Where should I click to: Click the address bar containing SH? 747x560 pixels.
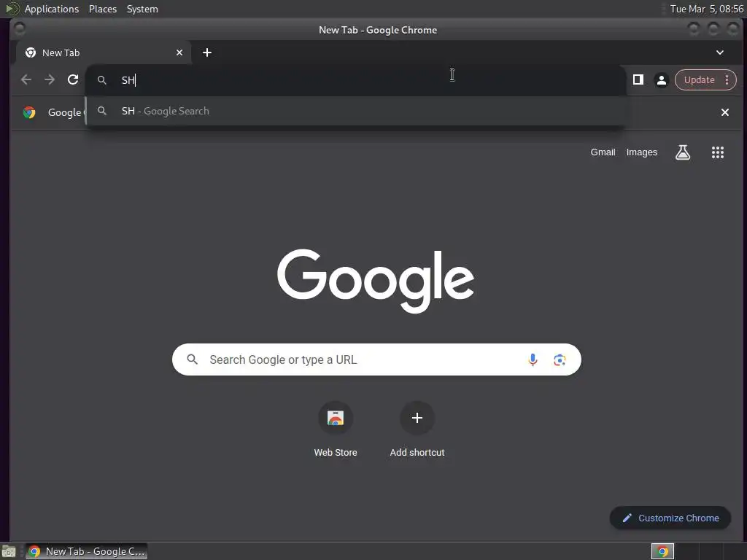pyautogui.click(x=355, y=80)
